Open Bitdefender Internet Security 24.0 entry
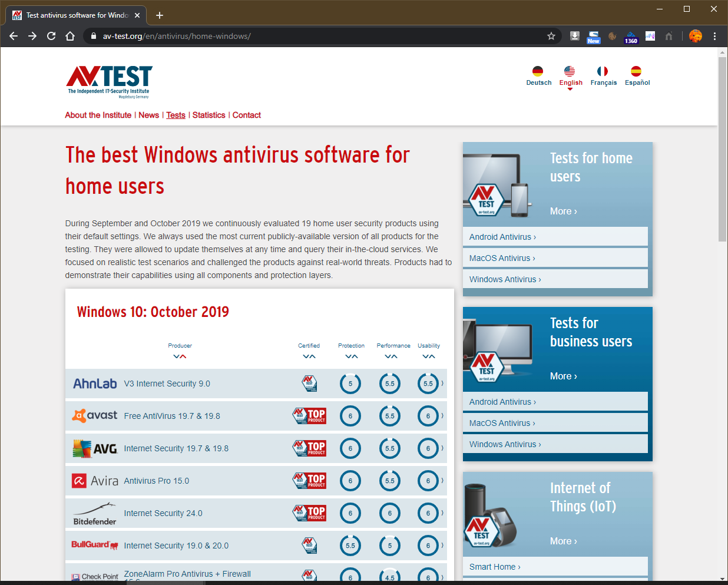Screen dimensions: 728x585 pyautogui.click(x=163, y=513)
